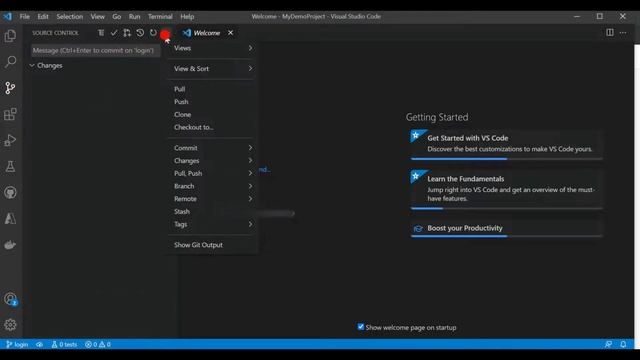
Task: Expand the Tags submenu
Action: click(212, 224)
